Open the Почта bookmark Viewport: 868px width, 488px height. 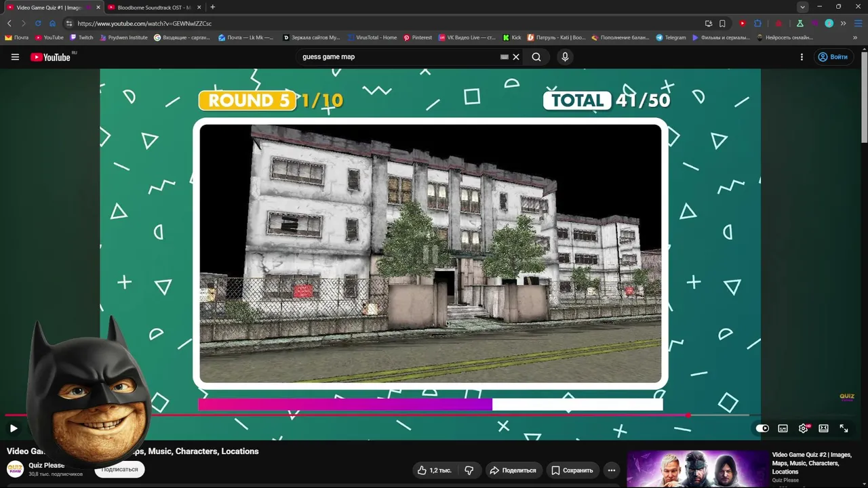pyautogui.click(x=17, y=38)
